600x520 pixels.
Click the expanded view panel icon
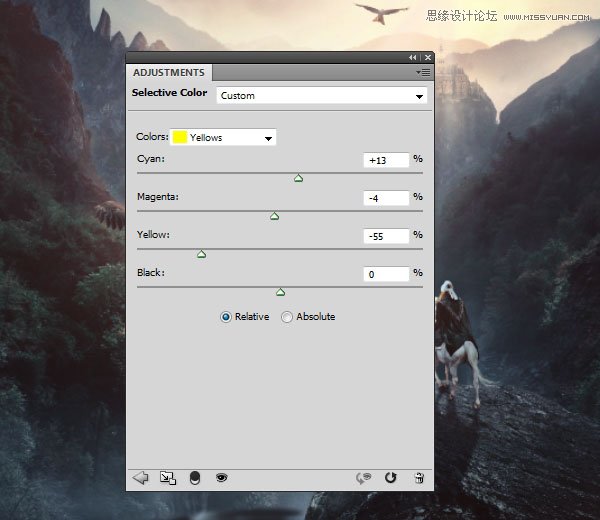pyautogui.click(x=168, y=478)
